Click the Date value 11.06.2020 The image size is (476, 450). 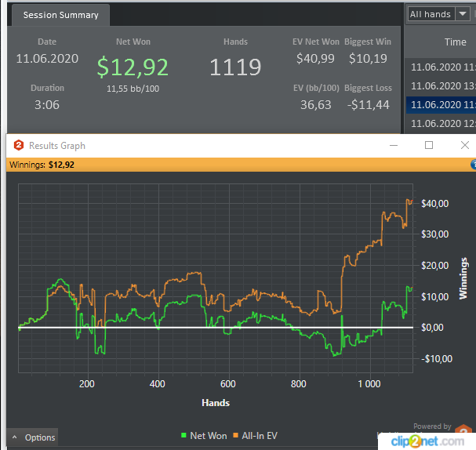[x=47, y=59]
